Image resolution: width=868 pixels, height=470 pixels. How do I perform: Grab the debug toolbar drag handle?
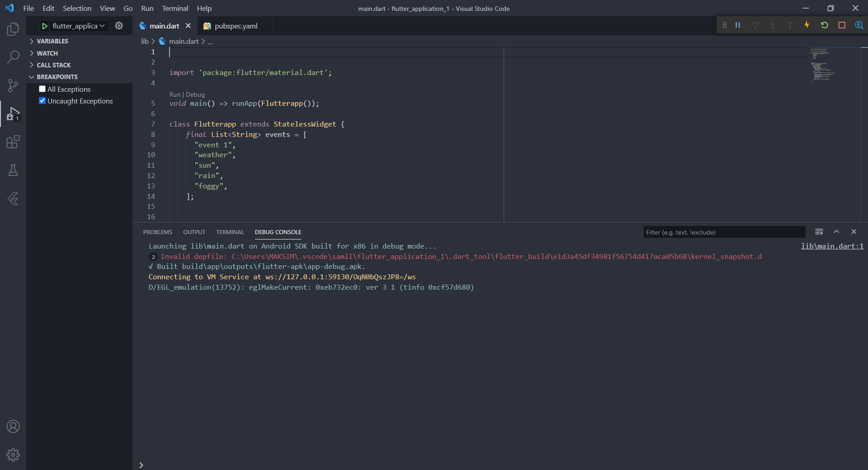pos(725,25)
